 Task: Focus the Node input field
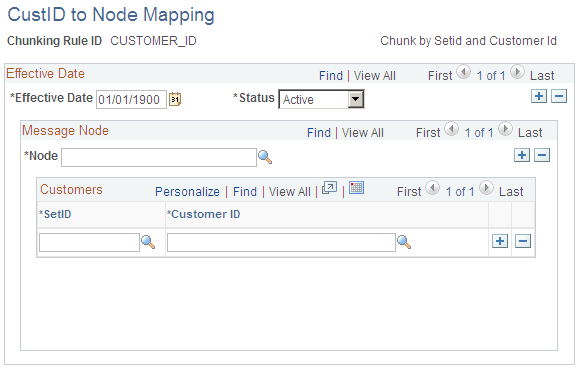point(159,157)
